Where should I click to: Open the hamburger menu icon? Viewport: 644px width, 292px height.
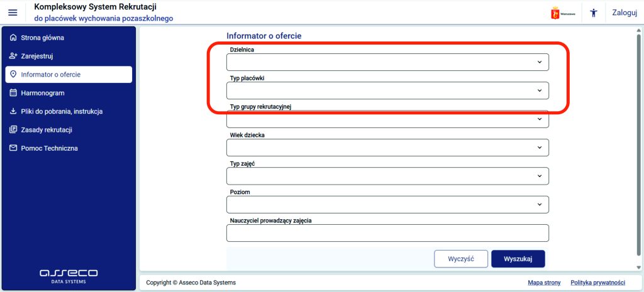pos(13,13)
